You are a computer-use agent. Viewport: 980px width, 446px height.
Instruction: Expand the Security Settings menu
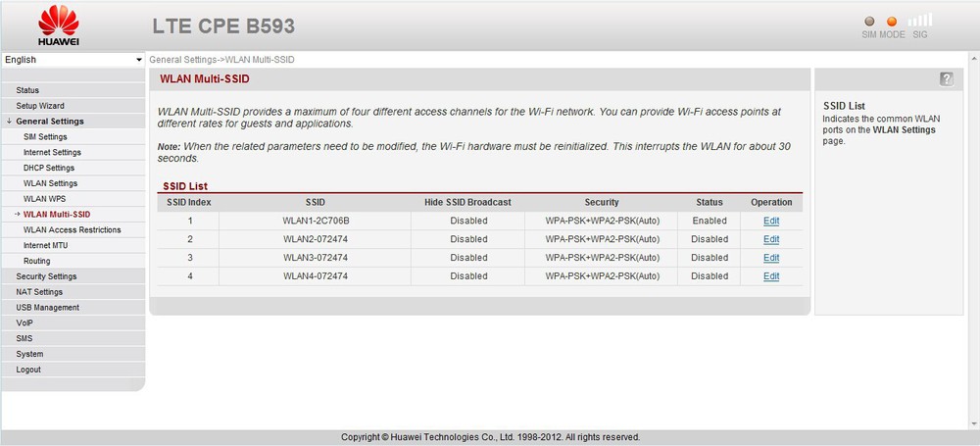coord(46,276)
